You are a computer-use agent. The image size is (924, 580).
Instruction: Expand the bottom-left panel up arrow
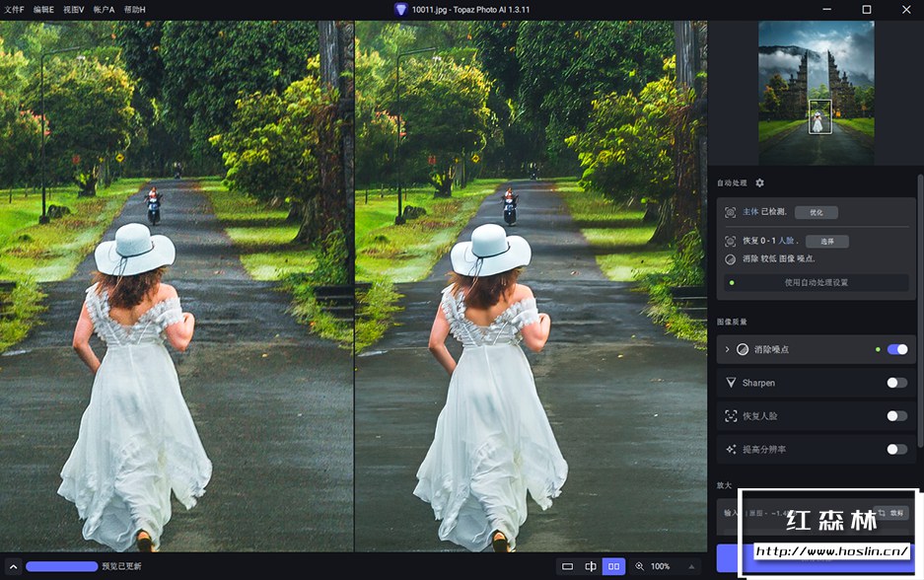13,566
